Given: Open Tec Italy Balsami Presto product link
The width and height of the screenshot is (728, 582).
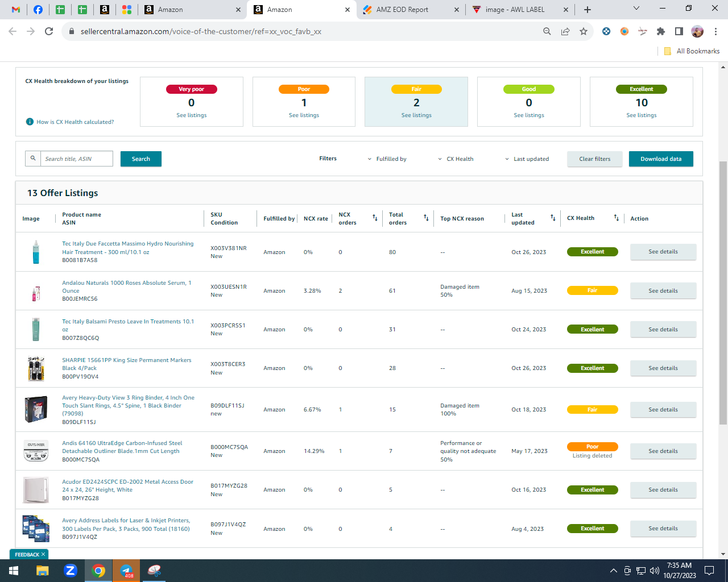Looking at the screenshot, I should pyautogui.click(x=128, y=326).
